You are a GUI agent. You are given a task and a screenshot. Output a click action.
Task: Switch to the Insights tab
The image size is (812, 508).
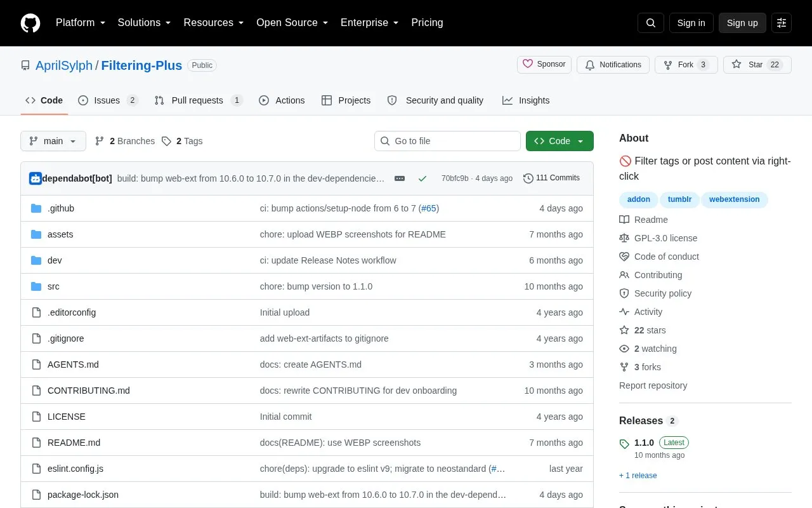click(x=526, y=100)
